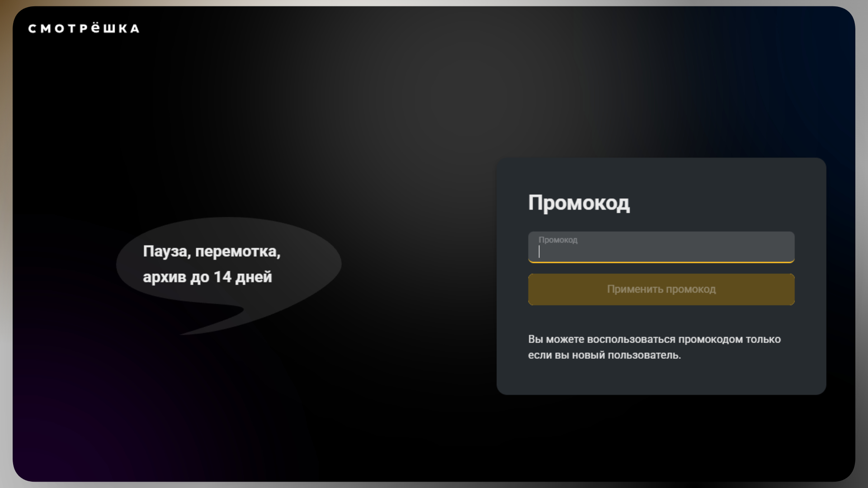Click the disclaimer about new users
The height and width of the screenshot is (488, 868).
(x=654, y=347)
